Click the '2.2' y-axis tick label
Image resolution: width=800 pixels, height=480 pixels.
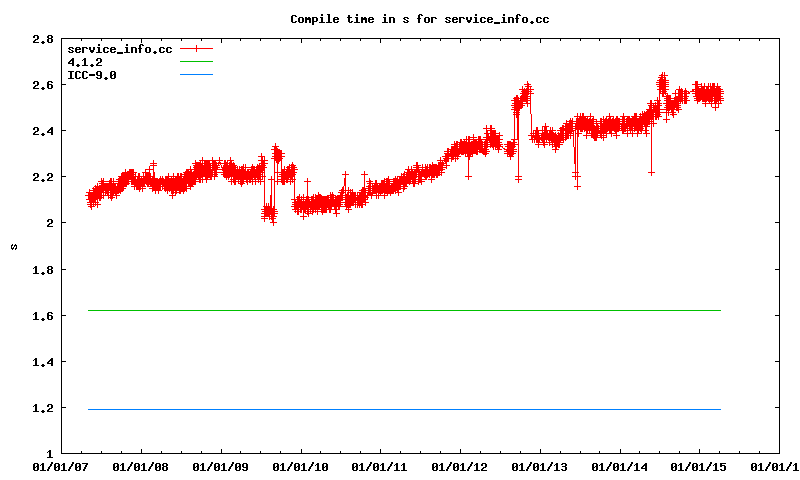42,178
